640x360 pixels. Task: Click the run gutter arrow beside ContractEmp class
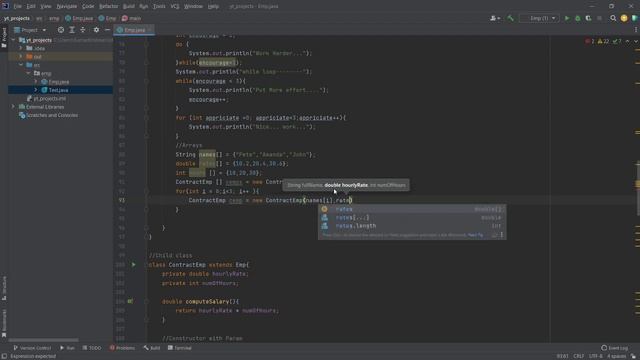133,264
